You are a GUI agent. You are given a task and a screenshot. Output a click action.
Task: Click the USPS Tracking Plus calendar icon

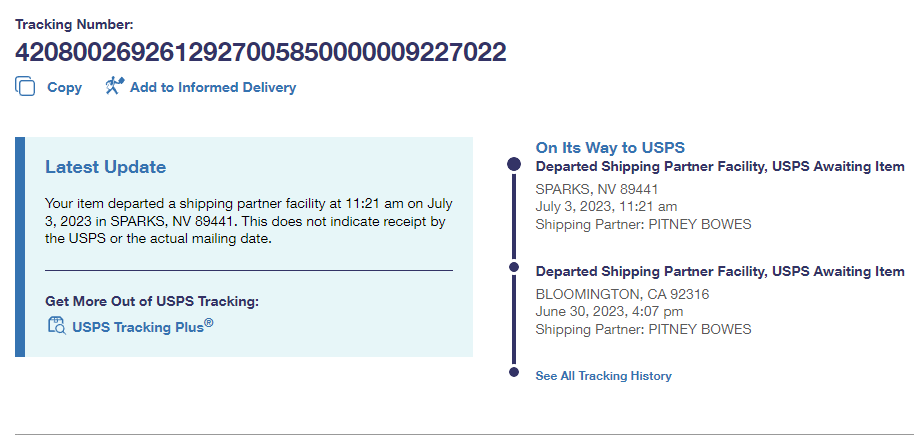point(57,324)
